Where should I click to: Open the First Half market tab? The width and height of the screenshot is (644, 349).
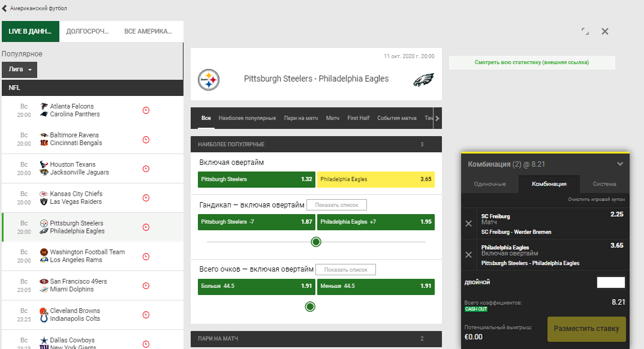pyautogui.click(x=358, y=118)
